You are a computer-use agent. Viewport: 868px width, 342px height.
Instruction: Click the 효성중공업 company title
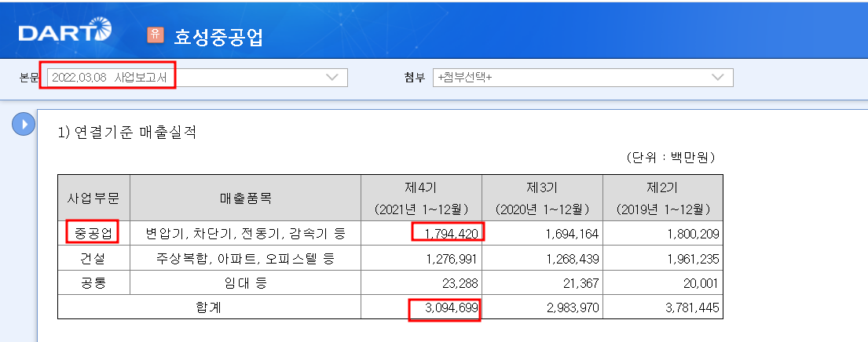pyautogui.click(x=218, y=36)
